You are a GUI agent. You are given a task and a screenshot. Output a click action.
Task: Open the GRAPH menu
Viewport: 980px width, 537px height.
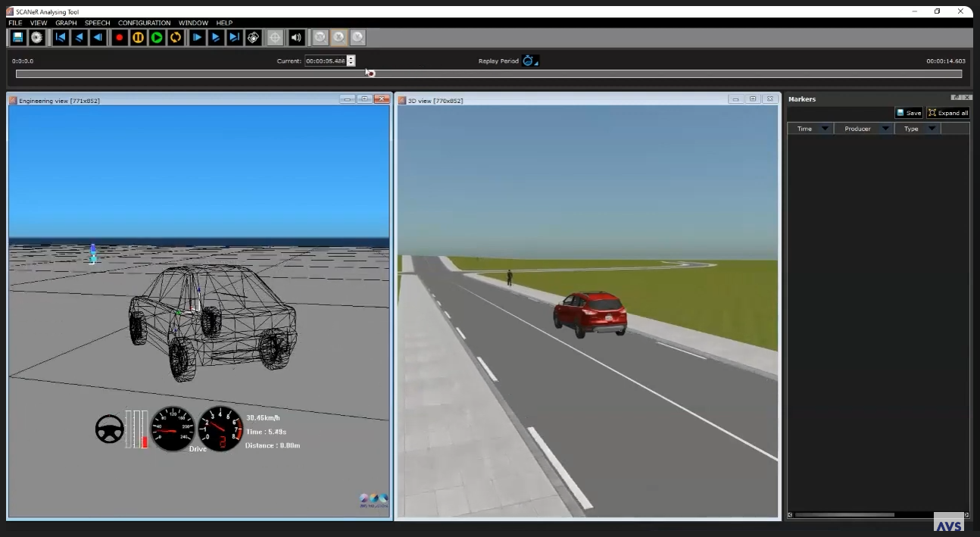pyautogui.click(x=66, y=23)
